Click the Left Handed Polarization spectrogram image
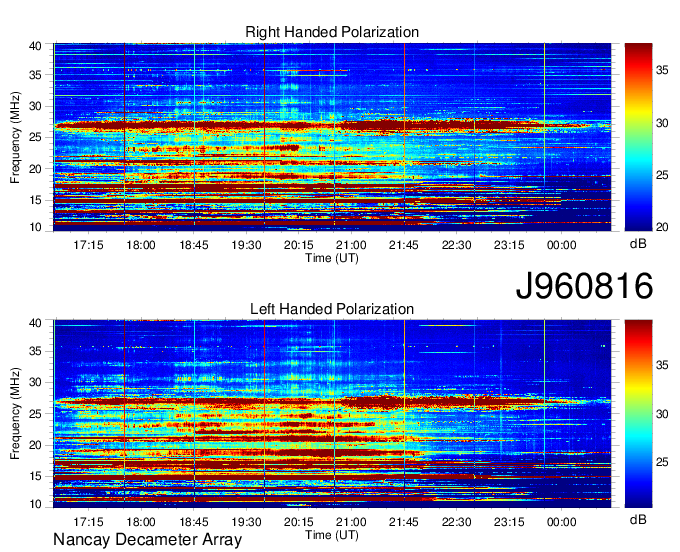 [332, 414]
